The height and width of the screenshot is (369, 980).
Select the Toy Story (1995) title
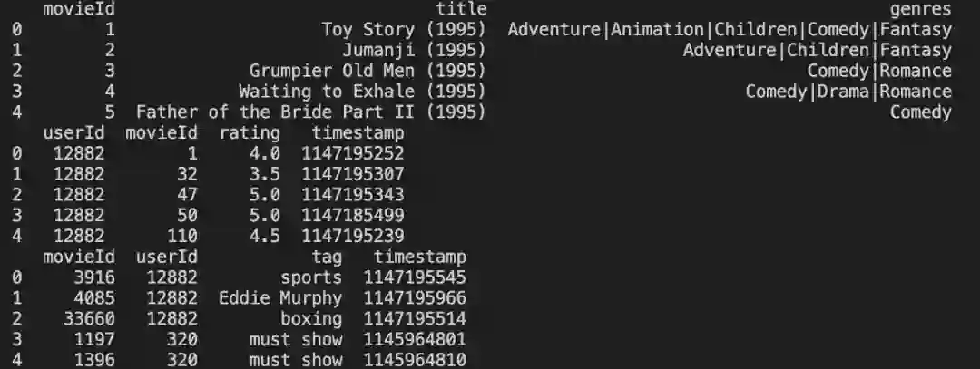pyautogui.click(x=404, y=30)
